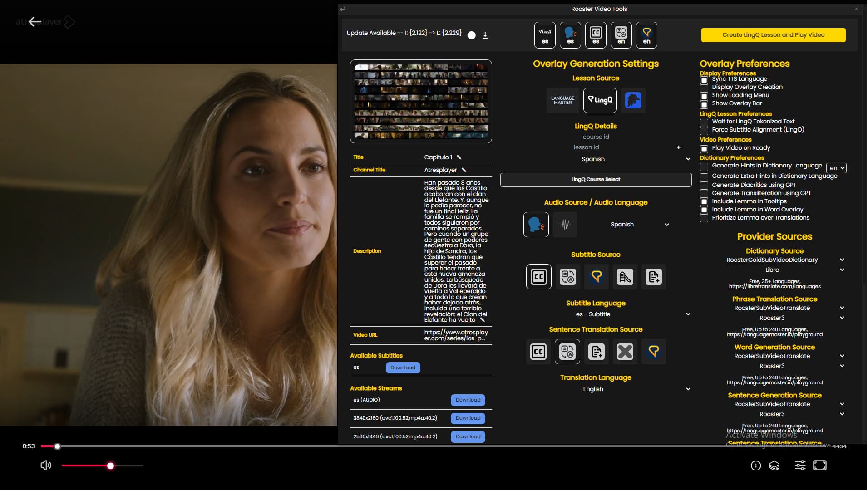Choose the CC subtitle source icon

[538, 277]
